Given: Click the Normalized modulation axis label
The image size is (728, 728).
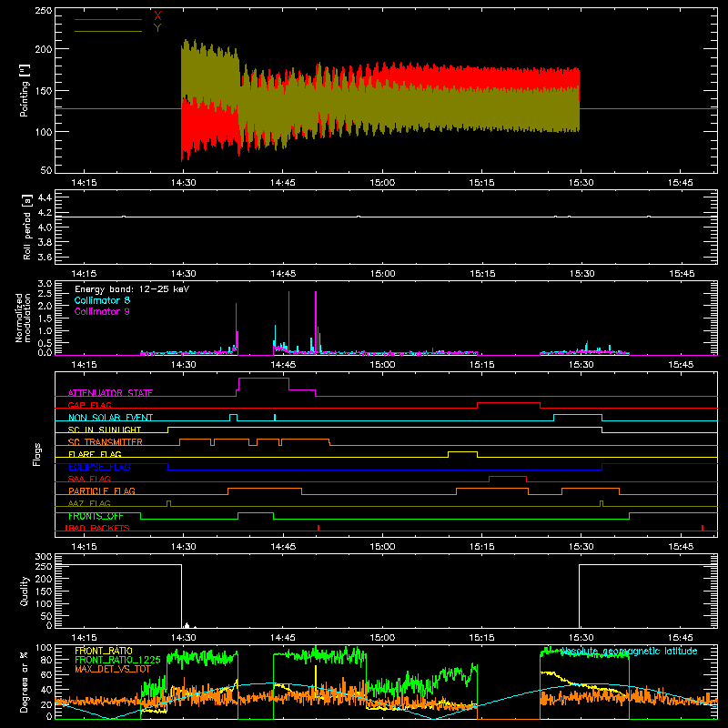Looking at the screenshot, I should pos(24,318).
